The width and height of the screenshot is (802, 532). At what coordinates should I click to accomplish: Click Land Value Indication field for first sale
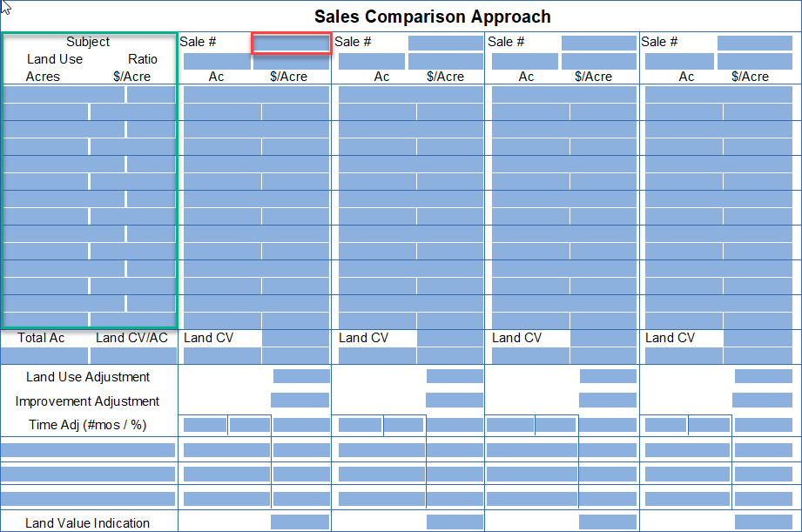[300, 522]
